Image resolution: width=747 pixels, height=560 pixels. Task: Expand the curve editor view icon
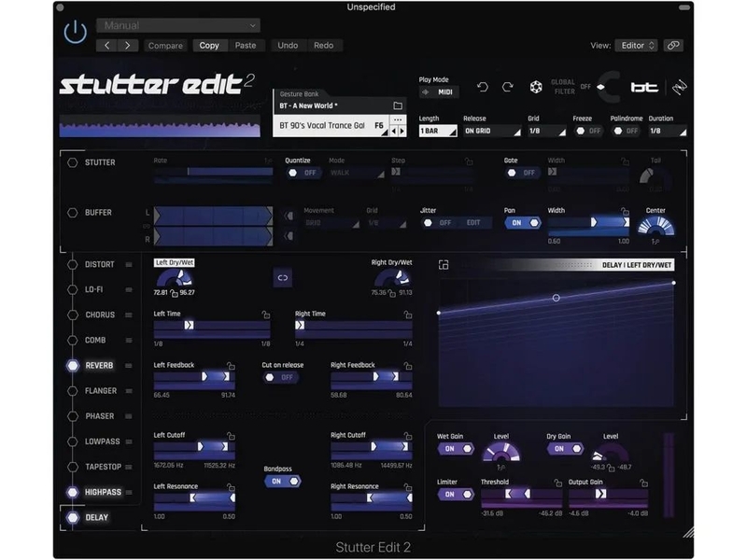click(x=444, y=265)
